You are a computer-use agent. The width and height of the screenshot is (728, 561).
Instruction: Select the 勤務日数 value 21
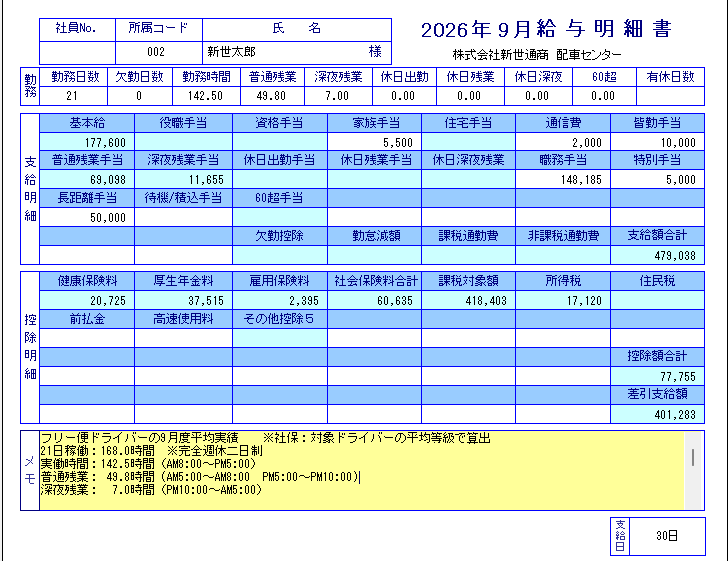coord(73,96)
